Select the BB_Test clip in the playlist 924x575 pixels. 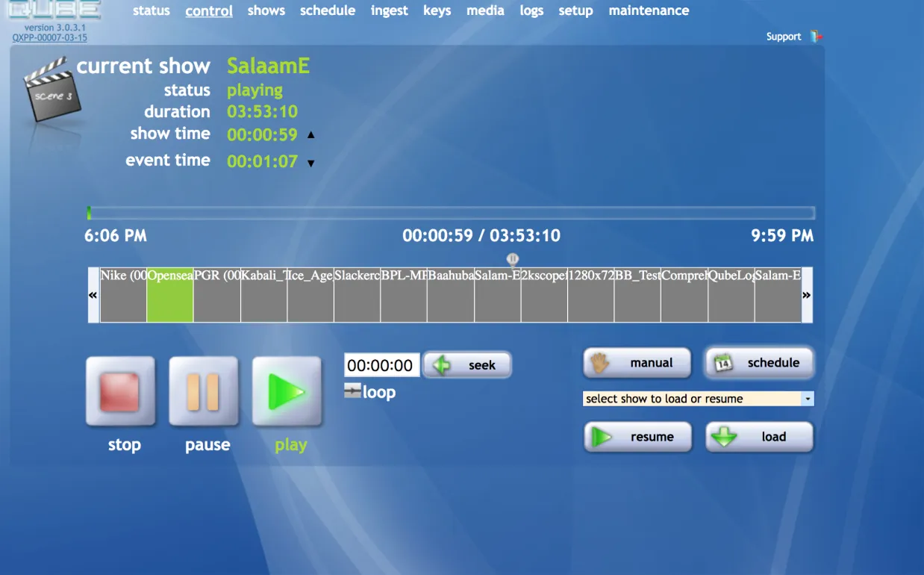click(637, 295)
